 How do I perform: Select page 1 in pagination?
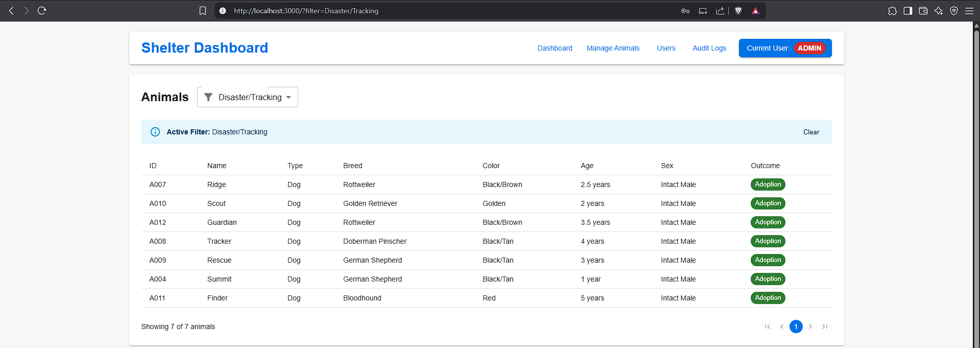[x=796, y=327]
